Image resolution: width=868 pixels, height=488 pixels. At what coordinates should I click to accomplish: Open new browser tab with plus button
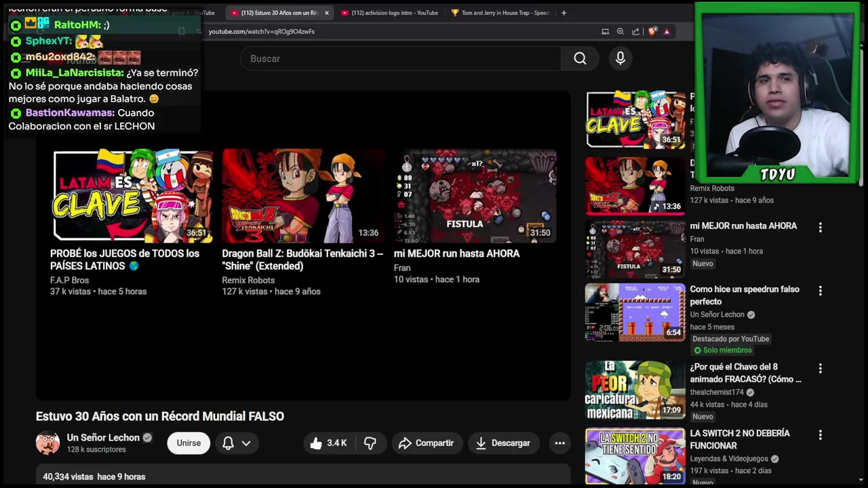[564, 13]
